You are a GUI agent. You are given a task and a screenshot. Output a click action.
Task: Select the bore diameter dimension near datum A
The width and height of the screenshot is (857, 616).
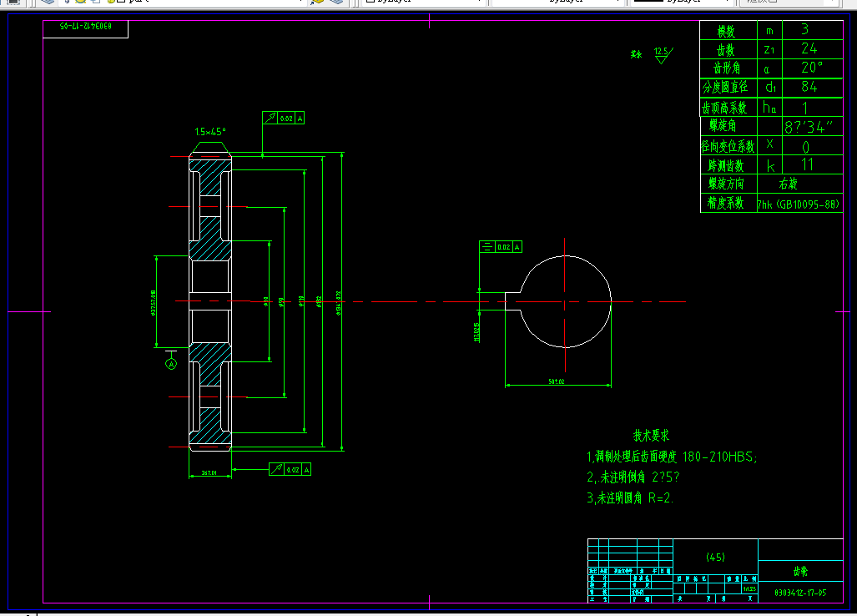tap(153, 303)
